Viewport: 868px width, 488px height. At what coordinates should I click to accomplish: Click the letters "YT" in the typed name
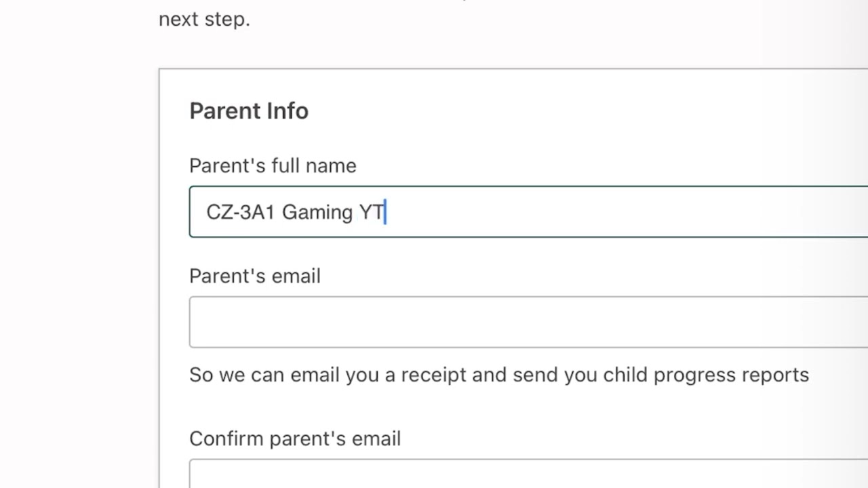[x=371, y=213]
